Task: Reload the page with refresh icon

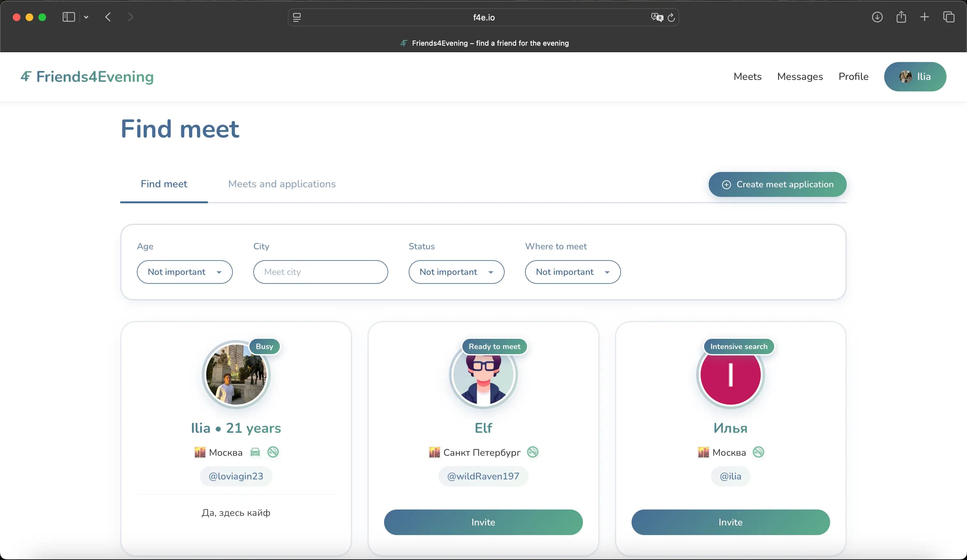Action: pos(671,18)
